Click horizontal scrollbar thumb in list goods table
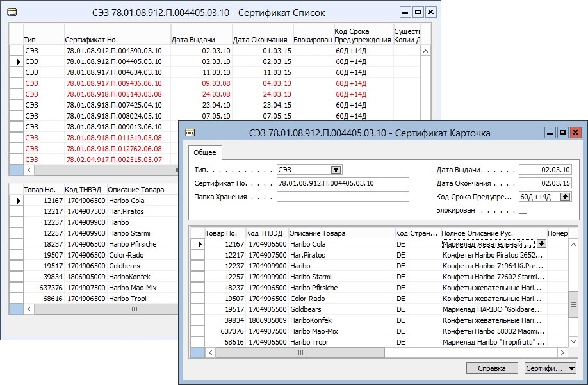The width and height of the screenshot is (588, 385). (106, 309)
